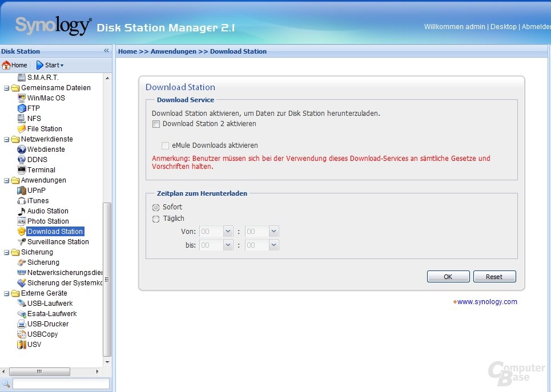Click the Win/Mac OS monitor icon

click(22, 98)
